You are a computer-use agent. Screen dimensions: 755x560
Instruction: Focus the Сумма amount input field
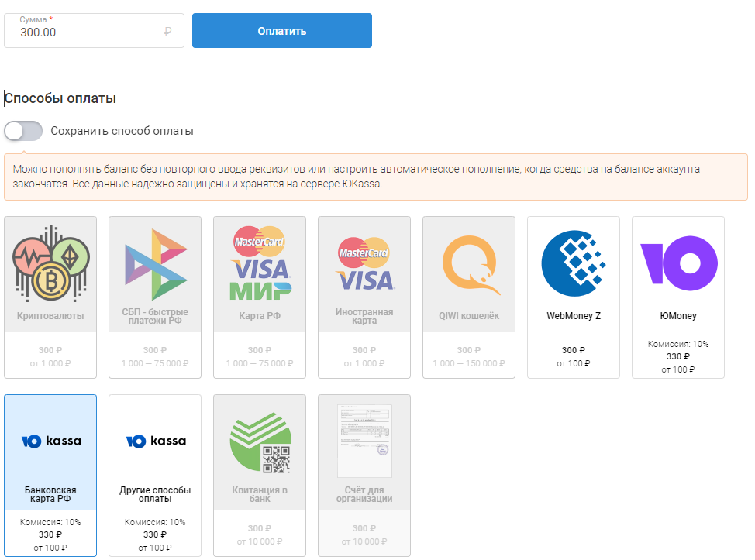pos(94,31)
